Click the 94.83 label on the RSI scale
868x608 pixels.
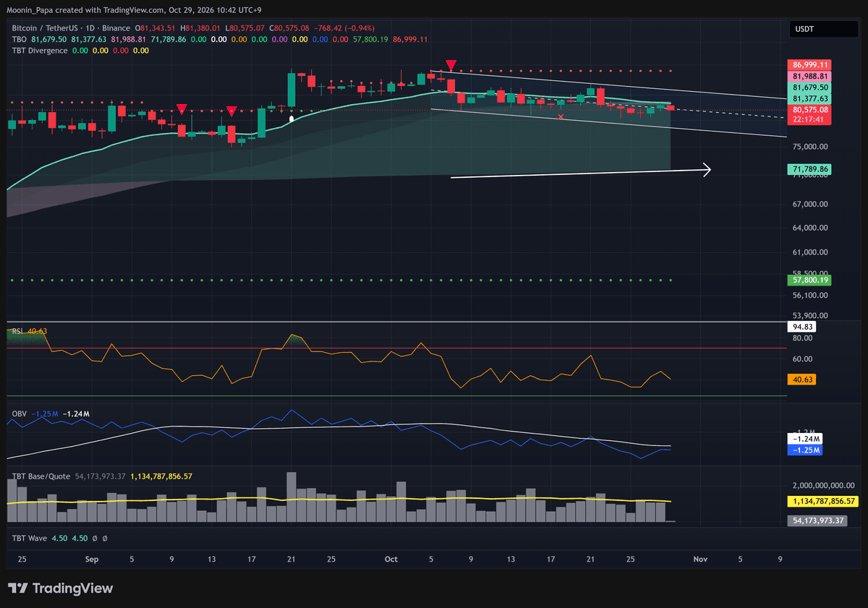point(801,327)
